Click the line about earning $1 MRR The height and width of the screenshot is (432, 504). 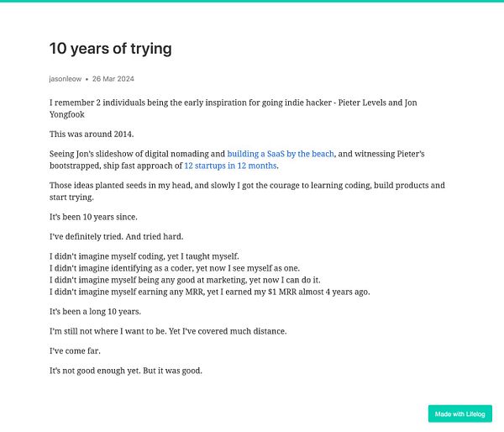tap(209, 292)
